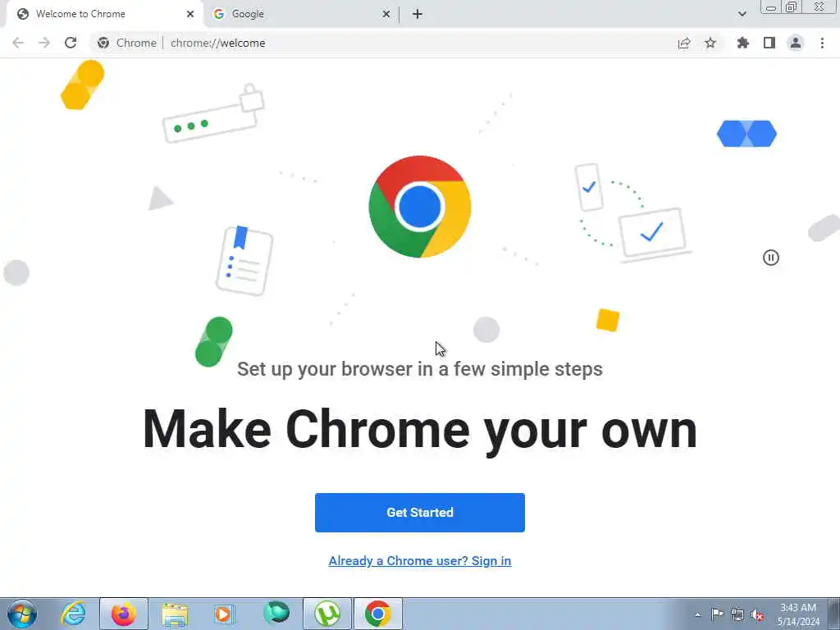
Task: Pause the welcome page animation
Action: (771, 258)
